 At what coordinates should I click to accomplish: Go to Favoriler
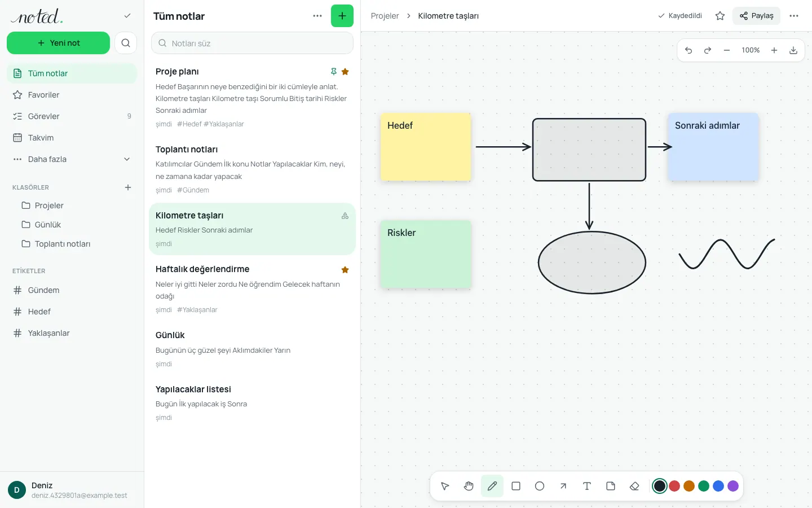[72, 95]
